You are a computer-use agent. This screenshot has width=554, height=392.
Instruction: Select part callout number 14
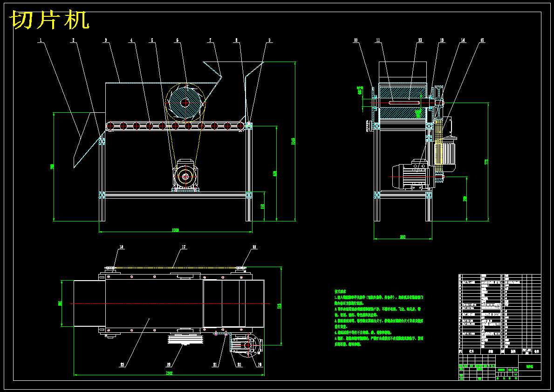pyautogui.click(x=463, y=40)
